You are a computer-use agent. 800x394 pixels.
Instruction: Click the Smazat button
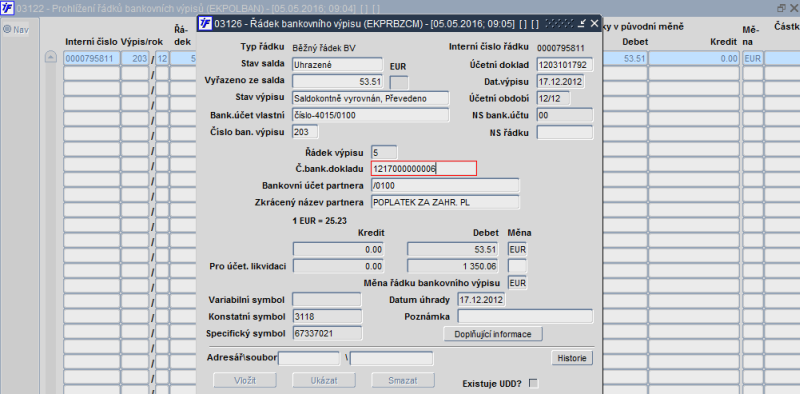pos(403,380)
